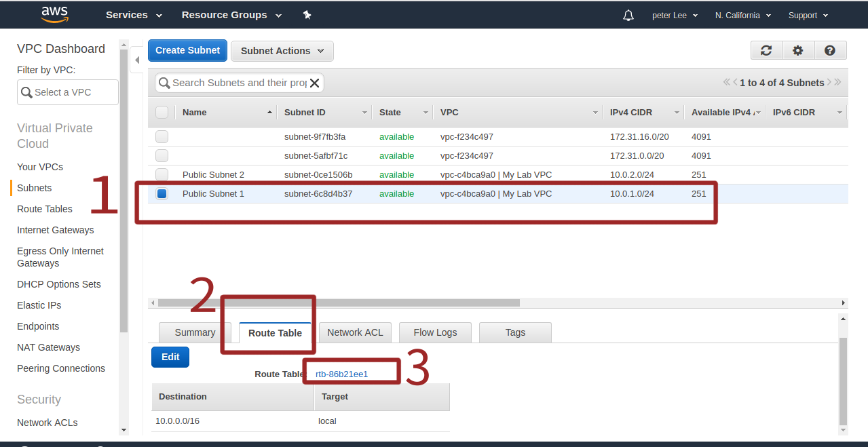Screen dimensions: 868x447
Task: Open the rtb-86b21ee1 route table link
Action: coord(341,374)
